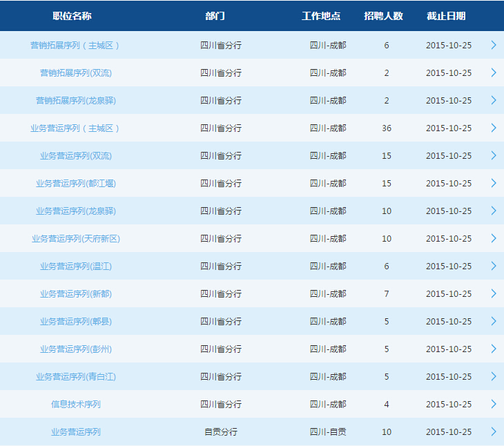504x446 pixels.
Task: Click the arrow for 业务营运序列(青白江)
Action: click(493, 376)
